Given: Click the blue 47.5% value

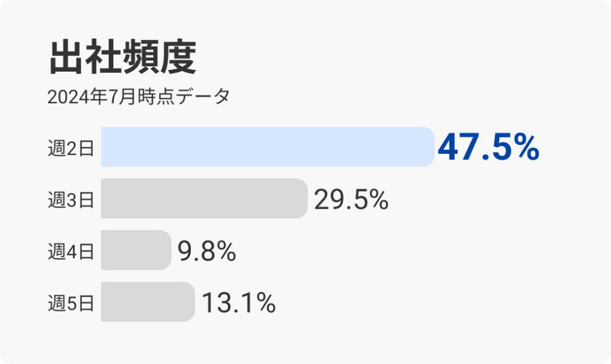Looking at the screenshot, I should [x=489, y=147].
